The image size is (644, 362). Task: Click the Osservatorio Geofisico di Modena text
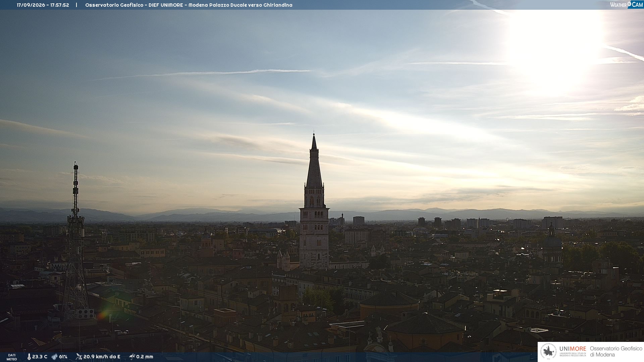pyautogui.click(x=616, y=352)
